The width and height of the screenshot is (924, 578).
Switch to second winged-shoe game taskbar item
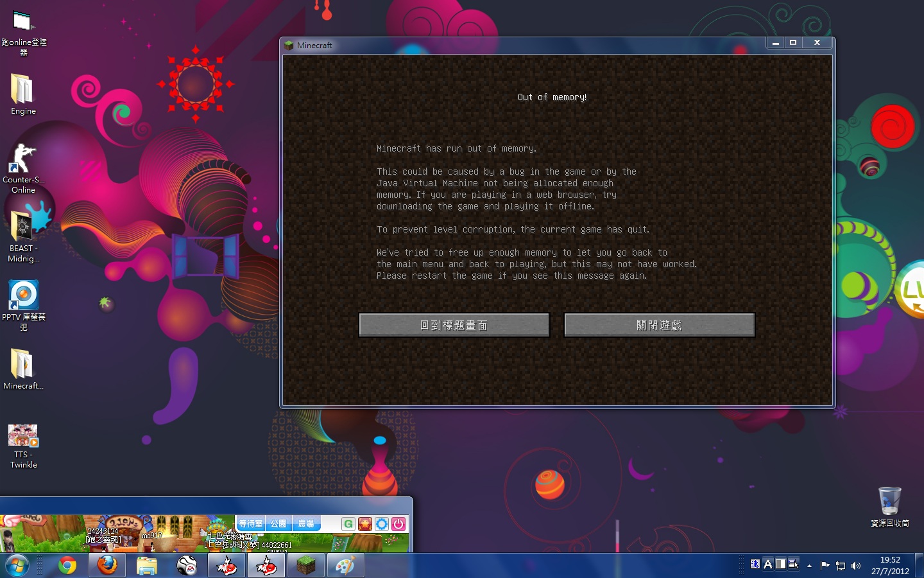point(266,566)
